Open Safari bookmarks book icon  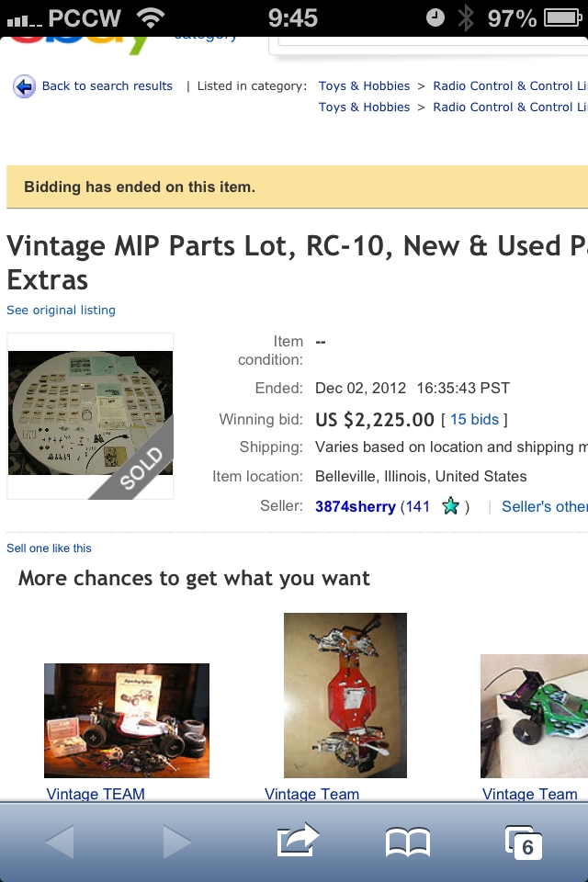pos(407,841)
